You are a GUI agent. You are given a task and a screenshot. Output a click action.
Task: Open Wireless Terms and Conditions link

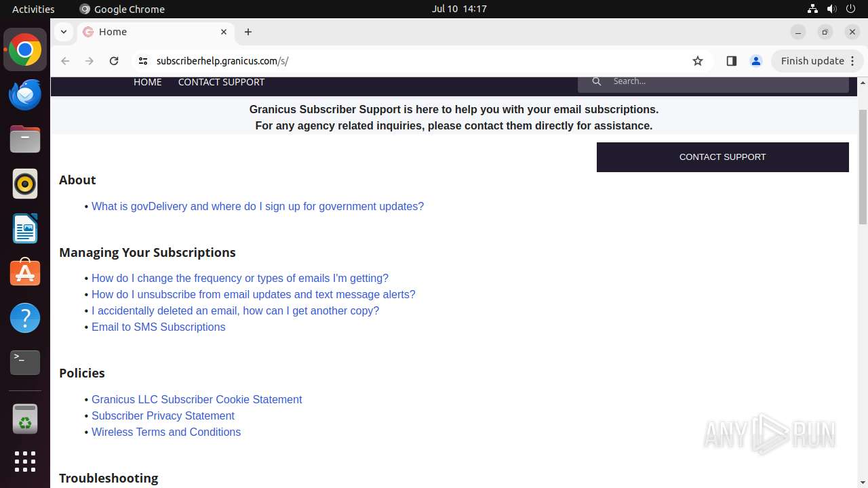[x=166, y=432]
